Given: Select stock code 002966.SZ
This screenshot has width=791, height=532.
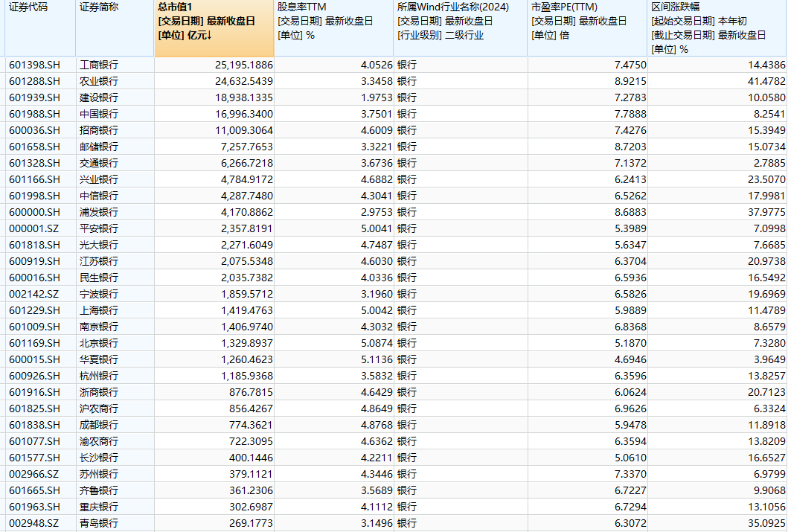Looking at the screenshot, I should (33, 475).
